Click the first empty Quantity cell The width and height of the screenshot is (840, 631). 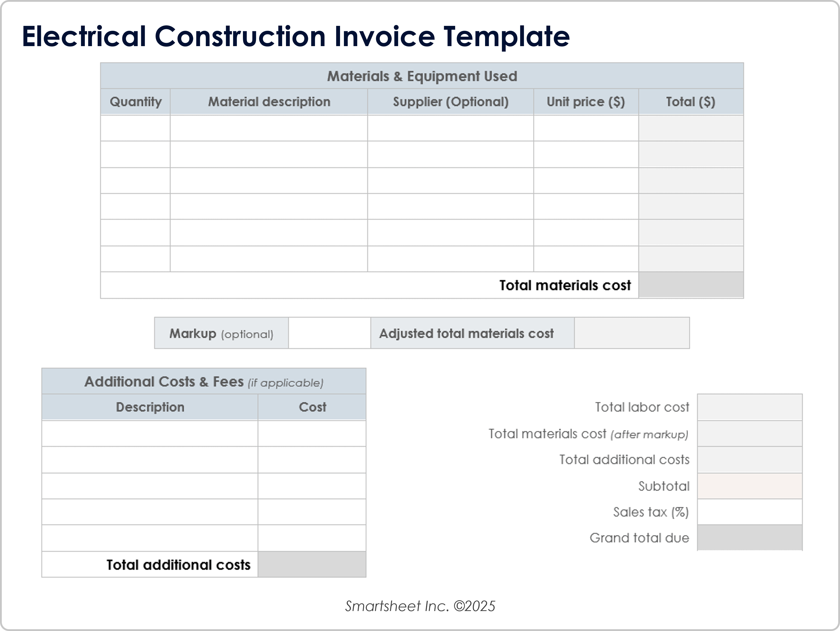click(x=136, y=128)
